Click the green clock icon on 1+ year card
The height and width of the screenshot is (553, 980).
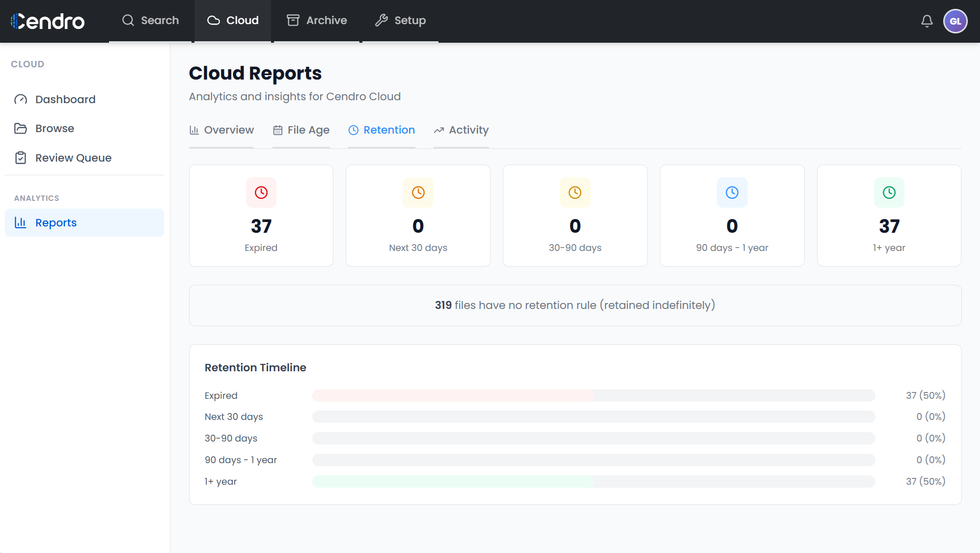[x=889, y=193]
